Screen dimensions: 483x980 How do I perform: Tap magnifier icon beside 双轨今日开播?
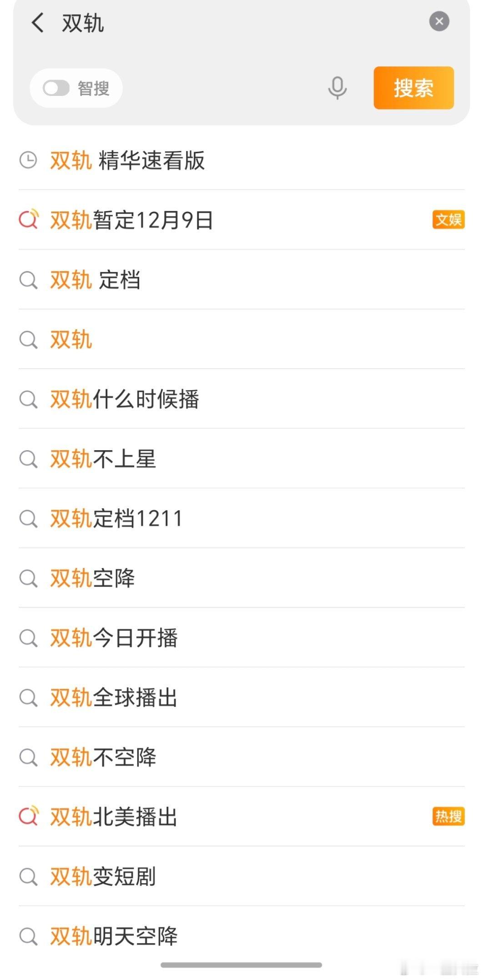click(28, 638)
